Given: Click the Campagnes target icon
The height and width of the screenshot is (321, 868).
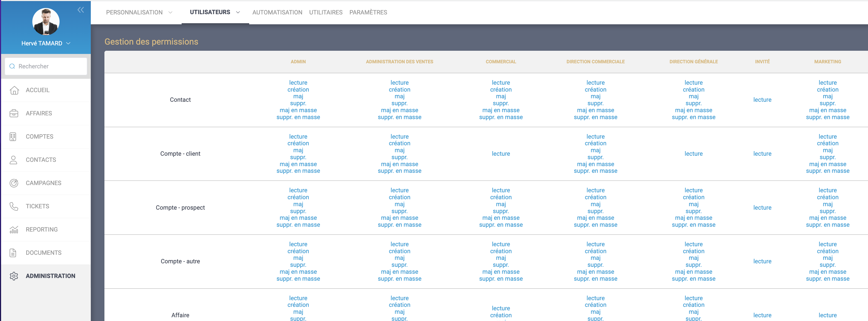Looking at the screenshot, I should coord(14,183).
